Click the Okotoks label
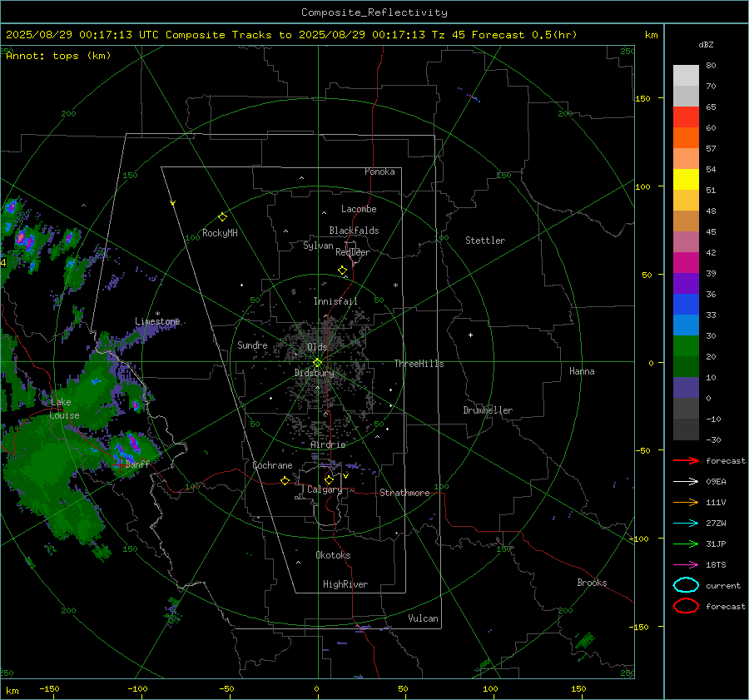The height and width of the screenshot is (700, 749). point(333,555)
